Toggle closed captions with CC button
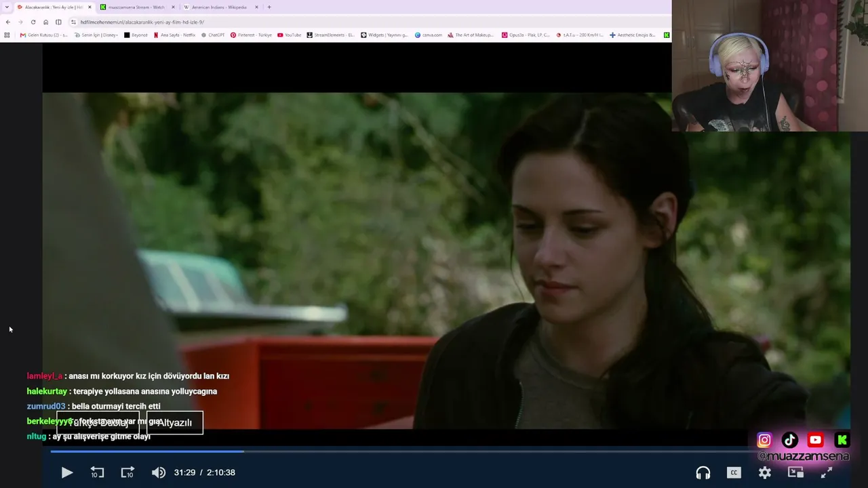Viewport: 868px width, 488px height. [x=734, y=472]
